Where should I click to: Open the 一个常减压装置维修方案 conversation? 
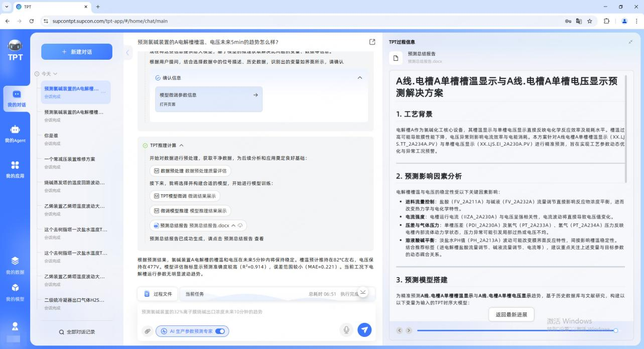point(75,163)
